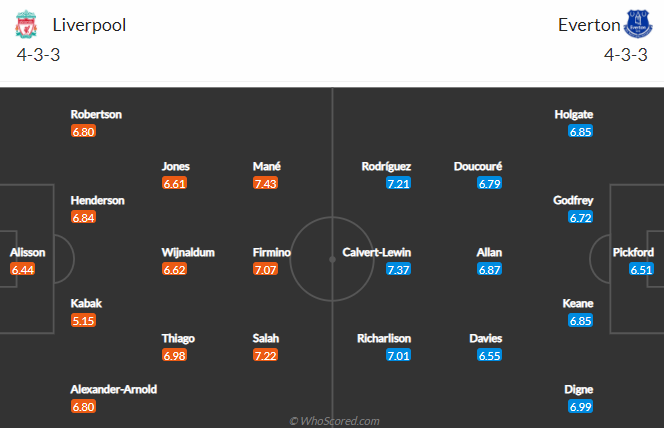The image size is (664, 428).
Task: Click Holgate's player name
Action: coord(574,114)
